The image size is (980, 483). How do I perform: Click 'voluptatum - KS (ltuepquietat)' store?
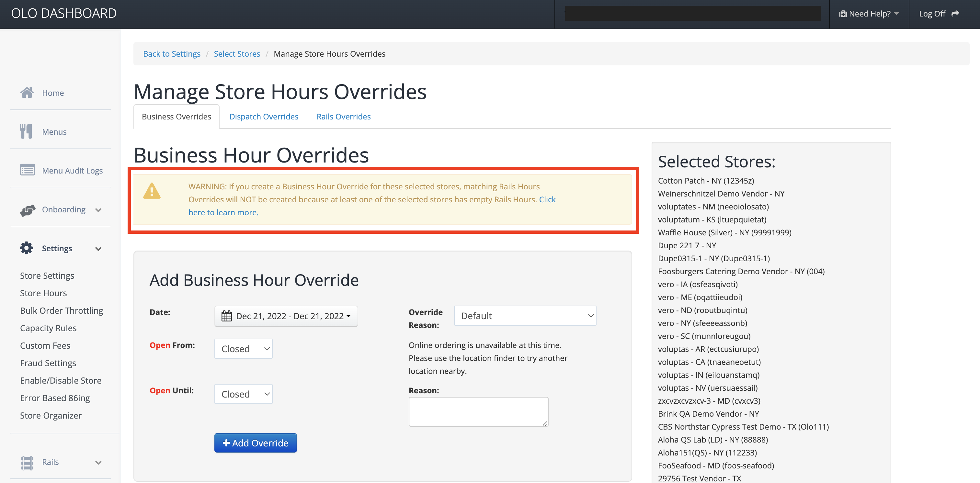coord(712,219)
